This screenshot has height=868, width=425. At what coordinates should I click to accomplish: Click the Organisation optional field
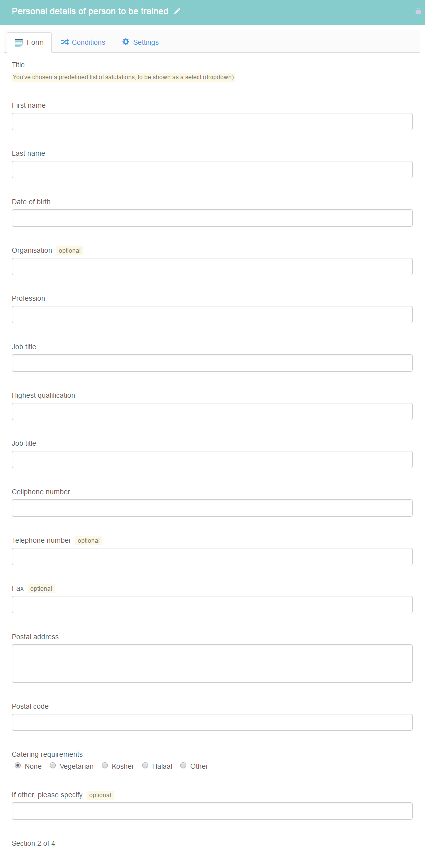[212, 267]
